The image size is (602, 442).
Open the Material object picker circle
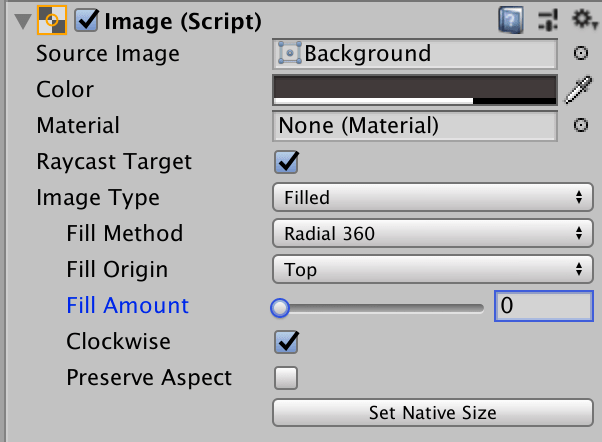pos(581,125)
